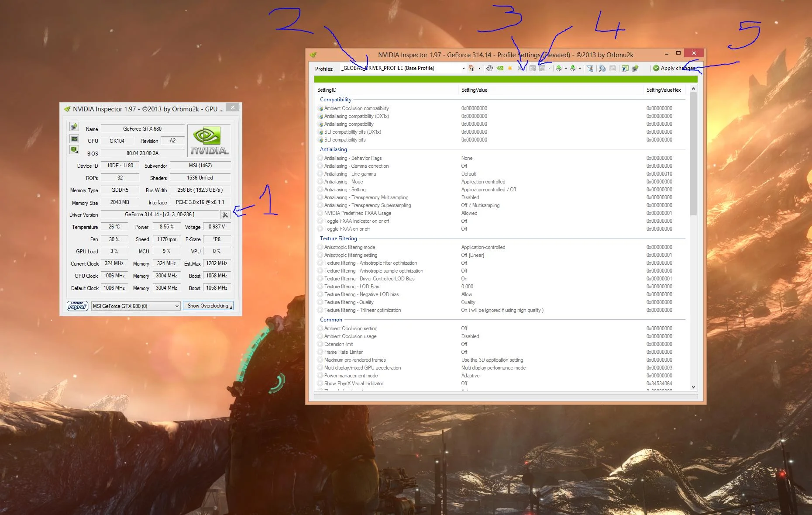Select the "Maximum pre-rendered frames" row
This screenshot has height=515, width=812.
tap(501, 360)
